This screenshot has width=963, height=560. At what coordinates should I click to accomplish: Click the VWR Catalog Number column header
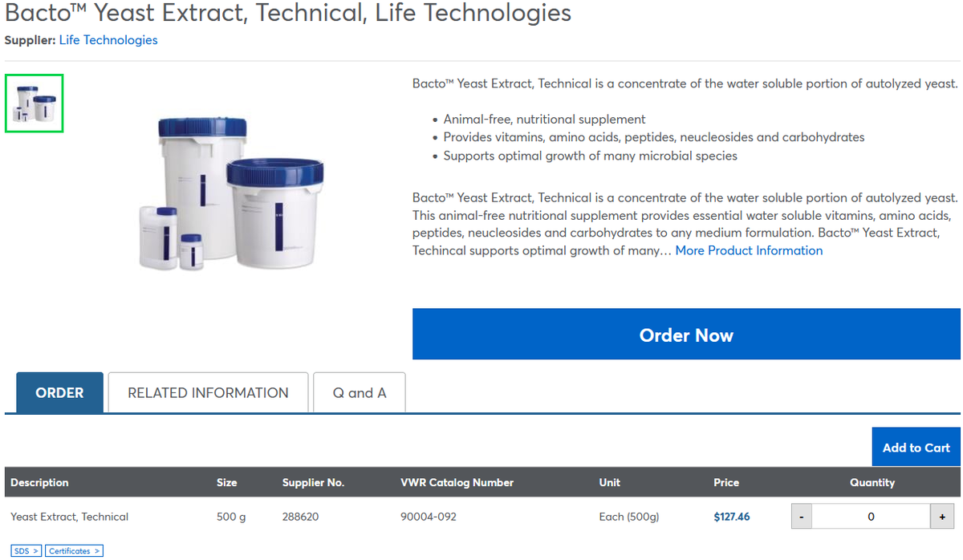tap(457, 482)
